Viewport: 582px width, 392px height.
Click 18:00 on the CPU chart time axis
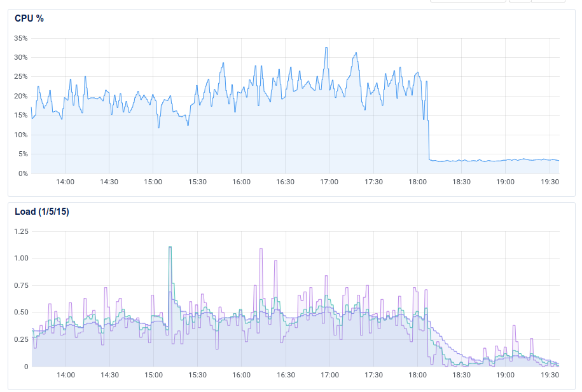(x=417, y=182)
